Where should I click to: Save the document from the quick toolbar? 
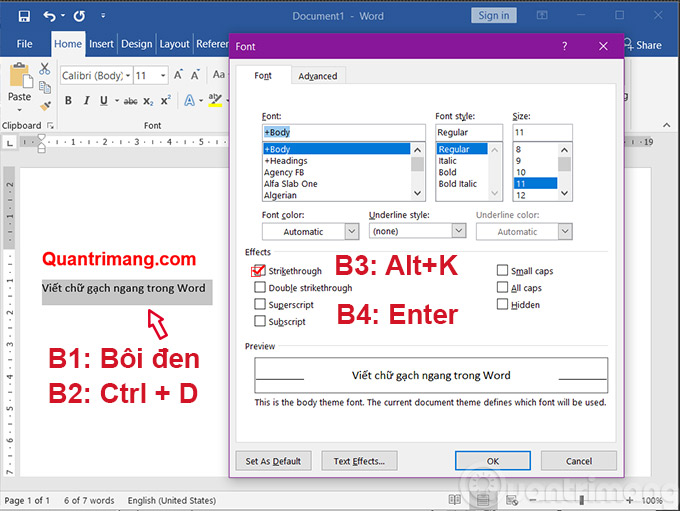pyautogui.click(x=24, y=16)
